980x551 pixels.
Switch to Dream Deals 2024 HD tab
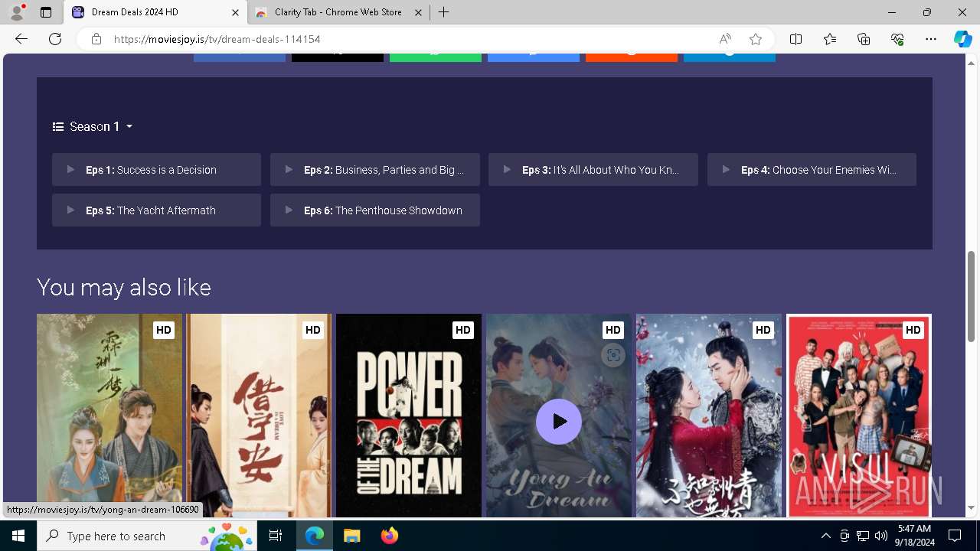pos(155,12)
